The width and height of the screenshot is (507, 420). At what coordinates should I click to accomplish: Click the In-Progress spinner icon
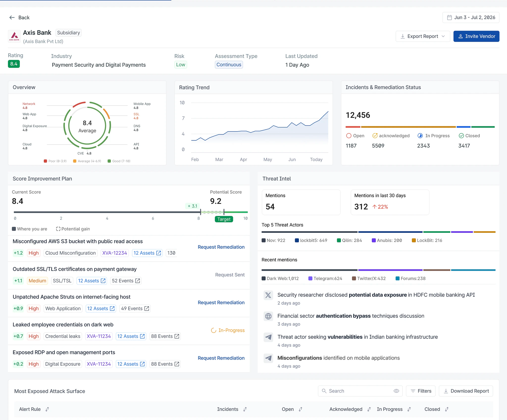click(213, 330)
